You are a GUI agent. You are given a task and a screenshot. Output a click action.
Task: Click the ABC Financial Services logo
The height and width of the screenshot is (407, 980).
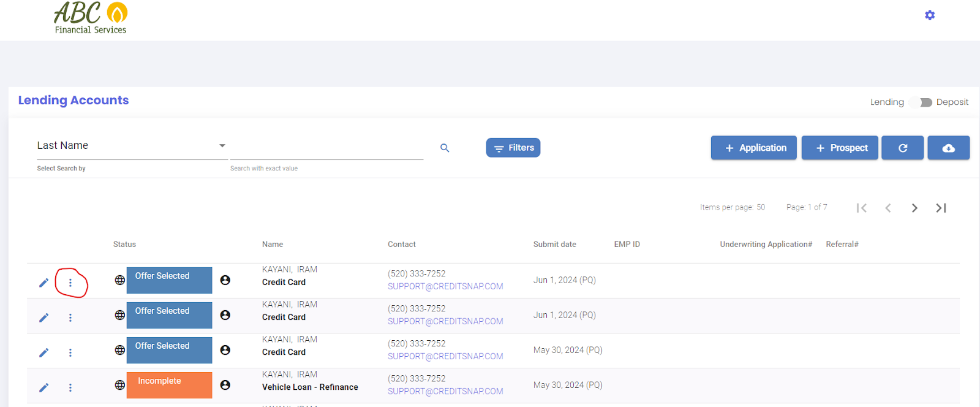click(91, 18)
